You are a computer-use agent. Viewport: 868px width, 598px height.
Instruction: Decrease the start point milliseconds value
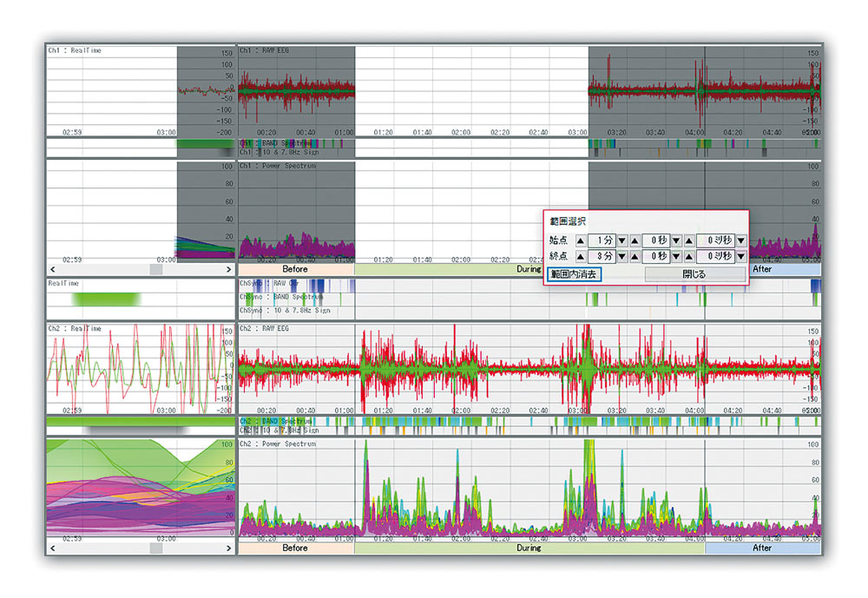point(740,240)
